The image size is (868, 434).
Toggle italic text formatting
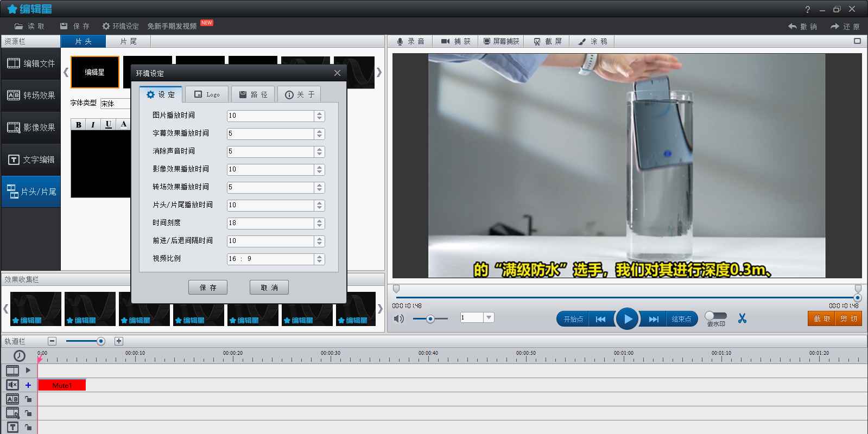pyautogui.click(x=93, y=125)
